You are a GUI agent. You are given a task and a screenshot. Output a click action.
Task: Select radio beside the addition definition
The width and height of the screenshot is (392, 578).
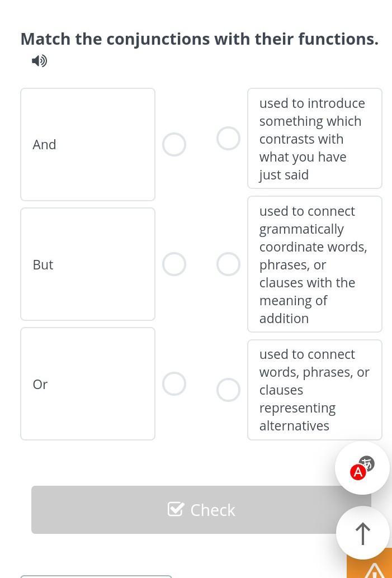point(228,264)
